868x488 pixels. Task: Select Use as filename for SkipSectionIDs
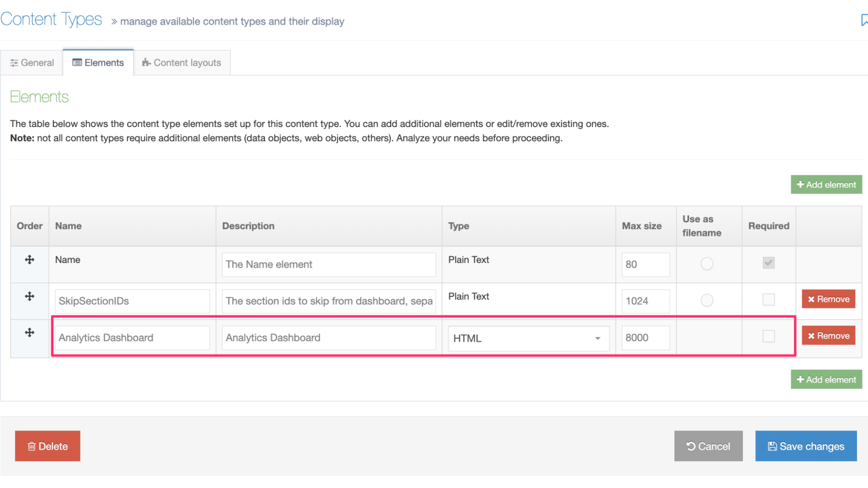(706, 300)
